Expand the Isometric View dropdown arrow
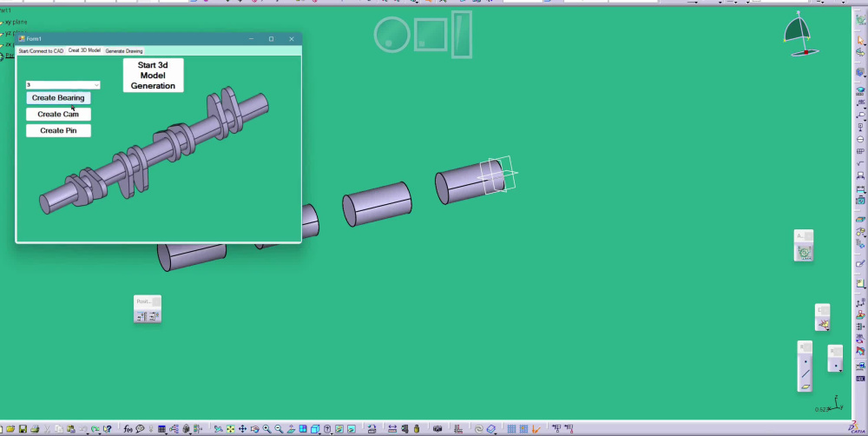This screenshot has width=868, height=436. pyautogui.click(x=321, y=433)
